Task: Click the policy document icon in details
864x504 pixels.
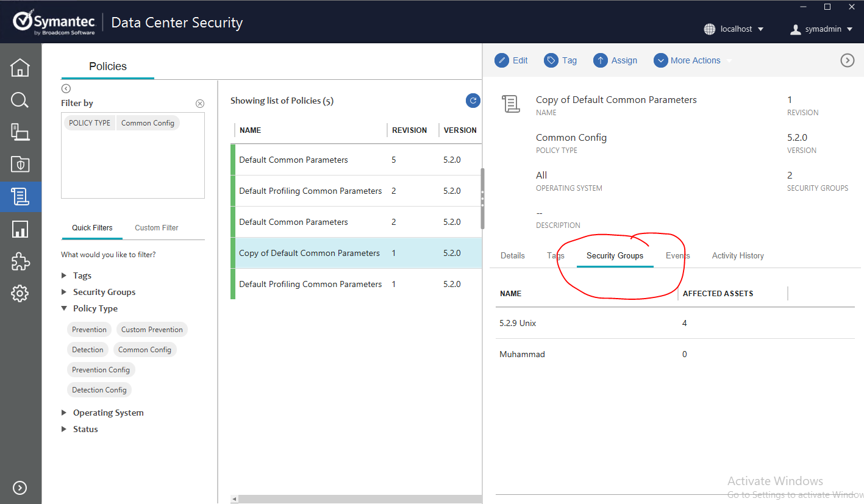Action: pyautogui.click(x=511, y=104)
